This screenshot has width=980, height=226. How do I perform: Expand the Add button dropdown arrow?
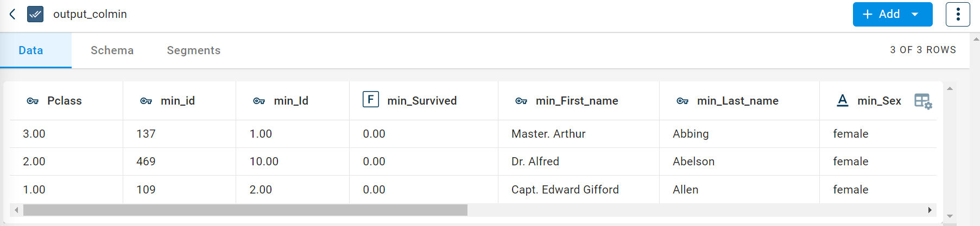pos(915,14)
